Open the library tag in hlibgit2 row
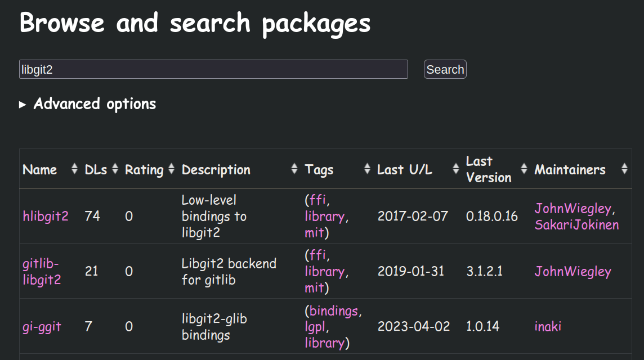Screen dimensions: 644x360 pyautogui.click(x=324, y=217)
